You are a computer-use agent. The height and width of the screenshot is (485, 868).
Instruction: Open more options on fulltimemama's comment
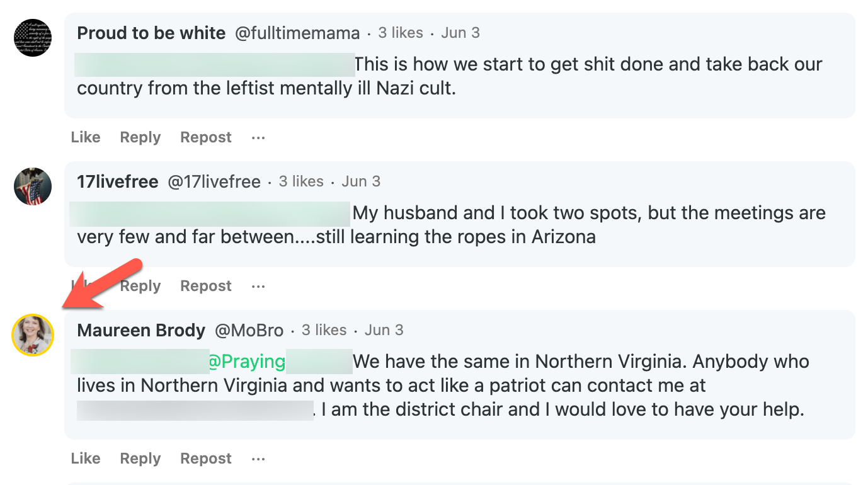pyautogui.click(x=258, y=137)
